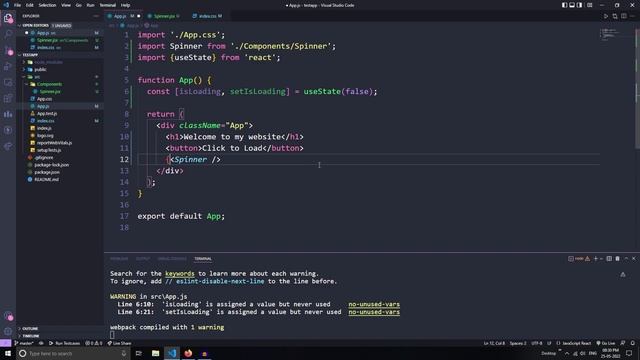Open Changes compare icon in editor toolbar

pos(615,16)
